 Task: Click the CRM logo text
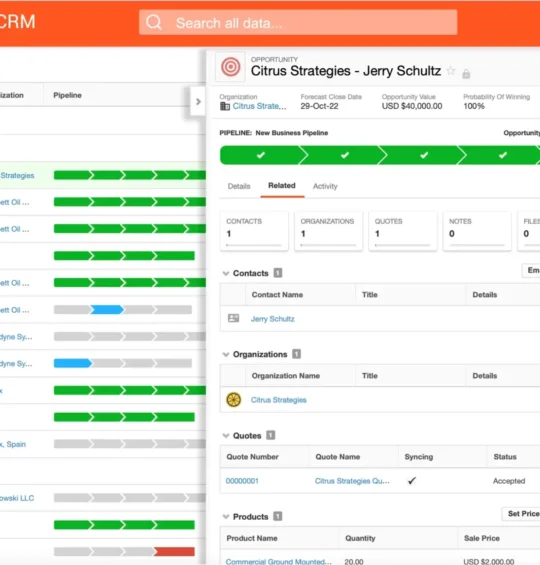tap(17, 22)
